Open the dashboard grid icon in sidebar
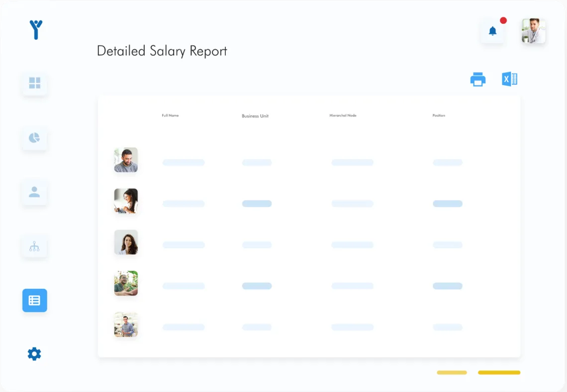Viewport: 567px width, 392px height. click(34, 83)
